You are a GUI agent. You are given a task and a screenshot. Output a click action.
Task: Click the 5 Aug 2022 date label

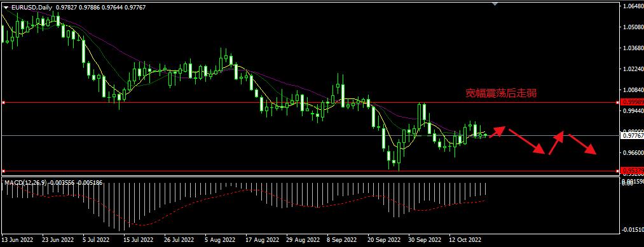click(220, 239)
